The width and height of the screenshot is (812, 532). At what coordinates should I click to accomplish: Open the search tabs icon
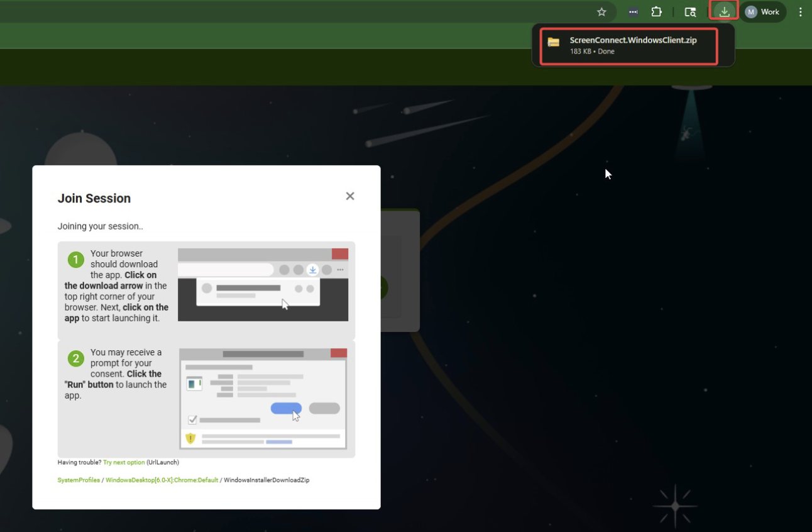point(689,11)
